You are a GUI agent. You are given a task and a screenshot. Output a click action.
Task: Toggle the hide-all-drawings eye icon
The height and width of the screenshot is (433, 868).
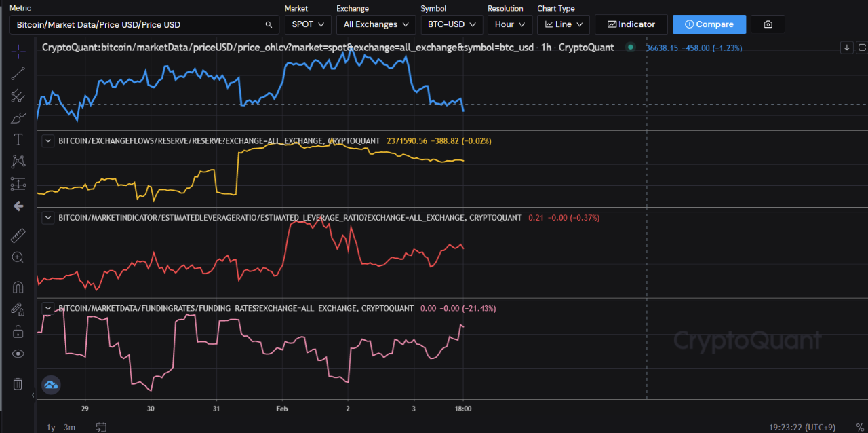[18, 353]
